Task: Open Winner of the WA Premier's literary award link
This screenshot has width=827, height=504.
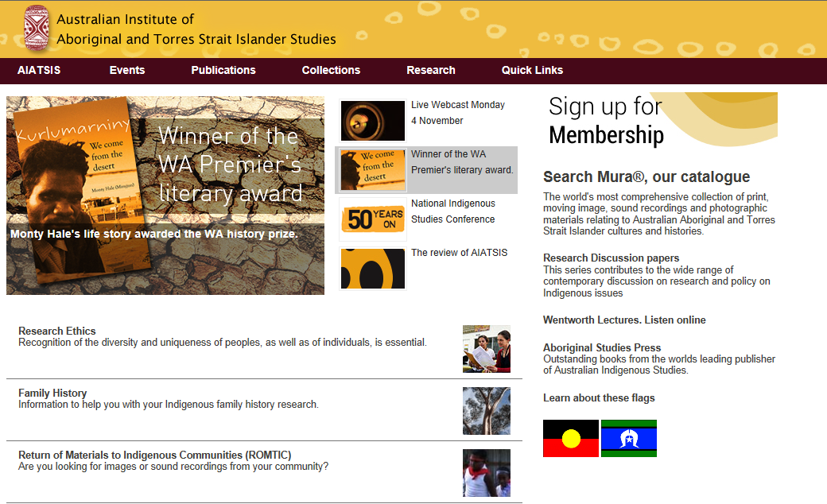Action: [462, 162]
